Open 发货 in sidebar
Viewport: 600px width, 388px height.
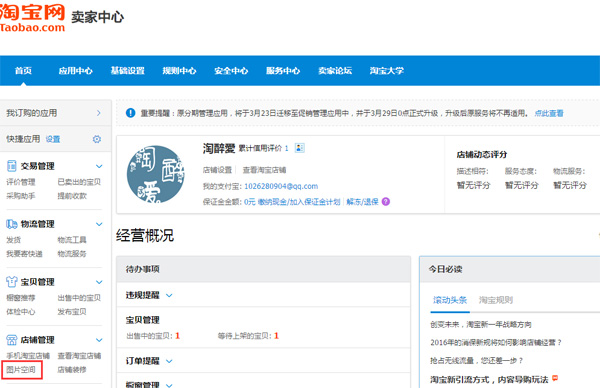pyautogui.click(x=13, y=240)
